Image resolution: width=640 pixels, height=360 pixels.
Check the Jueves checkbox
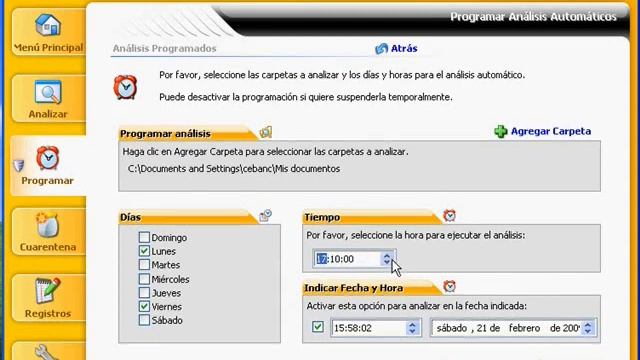pos(144,293)
